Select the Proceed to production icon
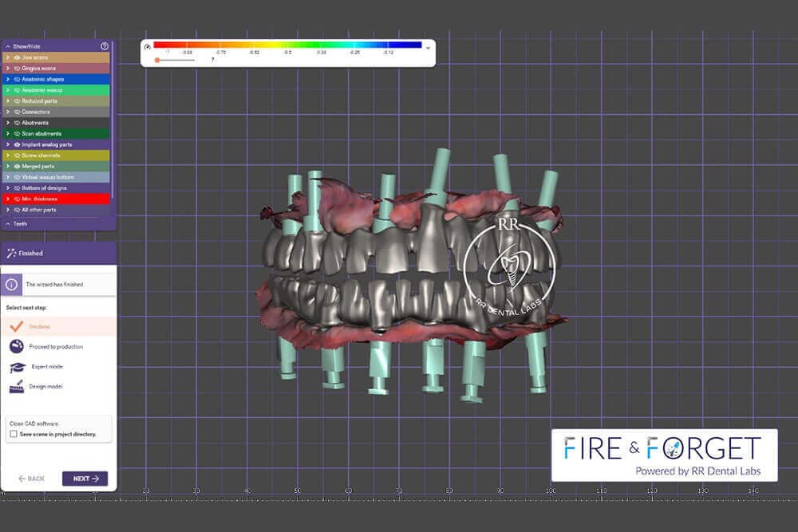 (17, 346)
